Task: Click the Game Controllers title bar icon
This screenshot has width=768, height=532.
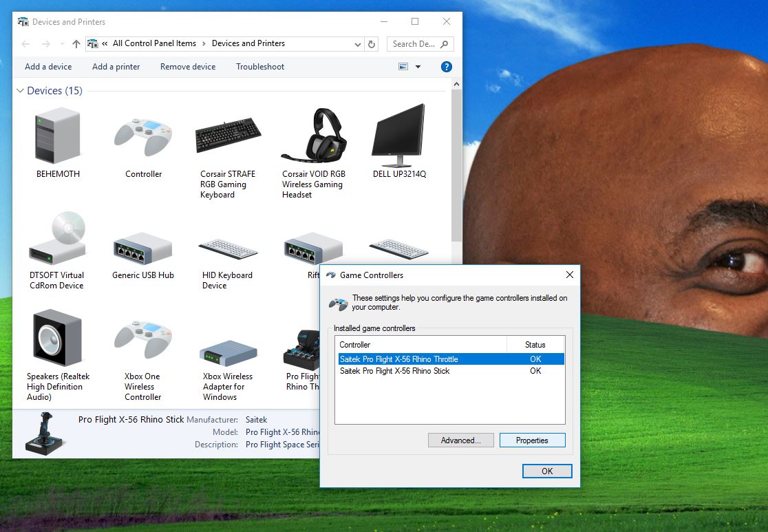Action: pyautogui.click(x=331, y=275)
